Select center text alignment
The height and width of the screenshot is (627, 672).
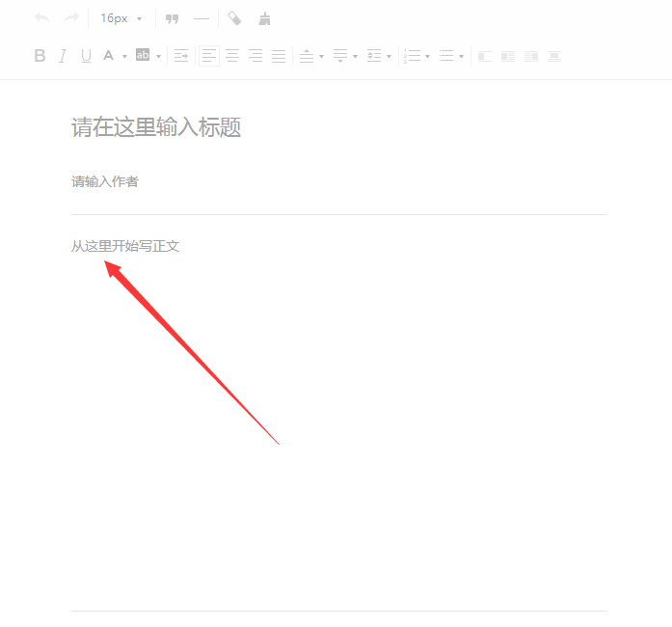click(232, 56)
